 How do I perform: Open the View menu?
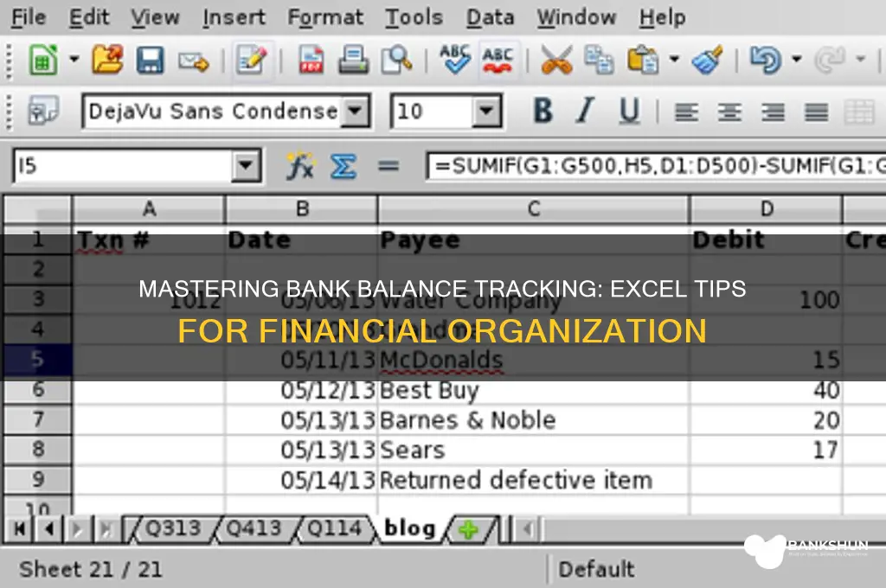pos(155,17)
